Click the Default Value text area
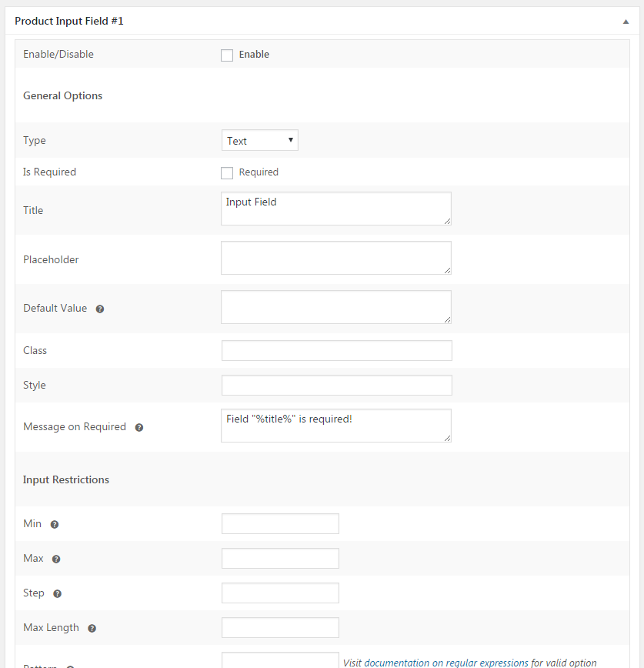The width and height of the screenshot is (644, 668). (x=335, y=307)
